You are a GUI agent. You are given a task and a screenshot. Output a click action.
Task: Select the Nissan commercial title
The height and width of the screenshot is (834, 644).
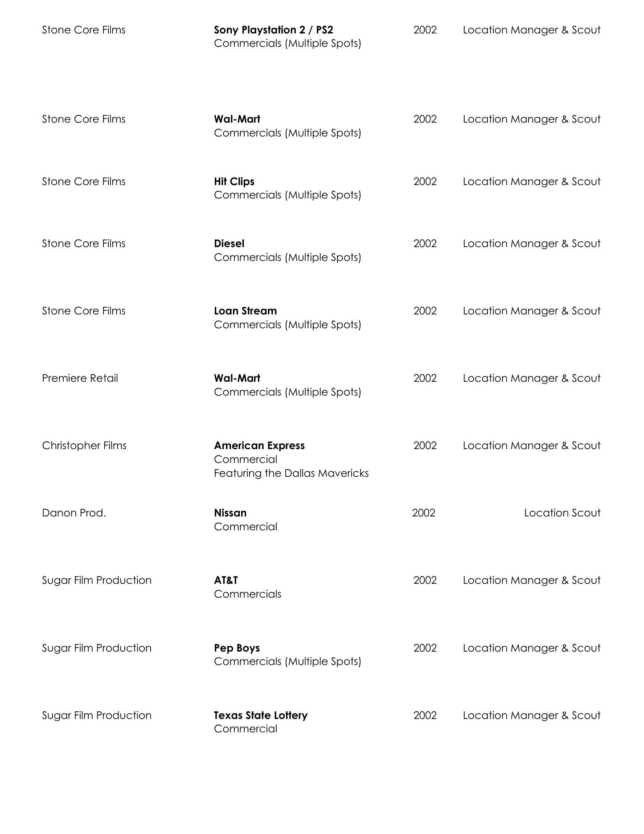230,513
